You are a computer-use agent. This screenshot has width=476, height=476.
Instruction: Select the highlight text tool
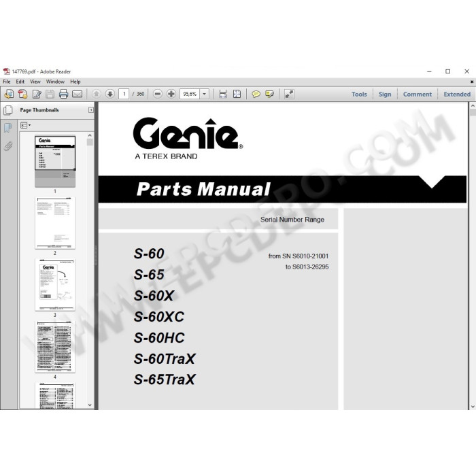coord(269,94)
